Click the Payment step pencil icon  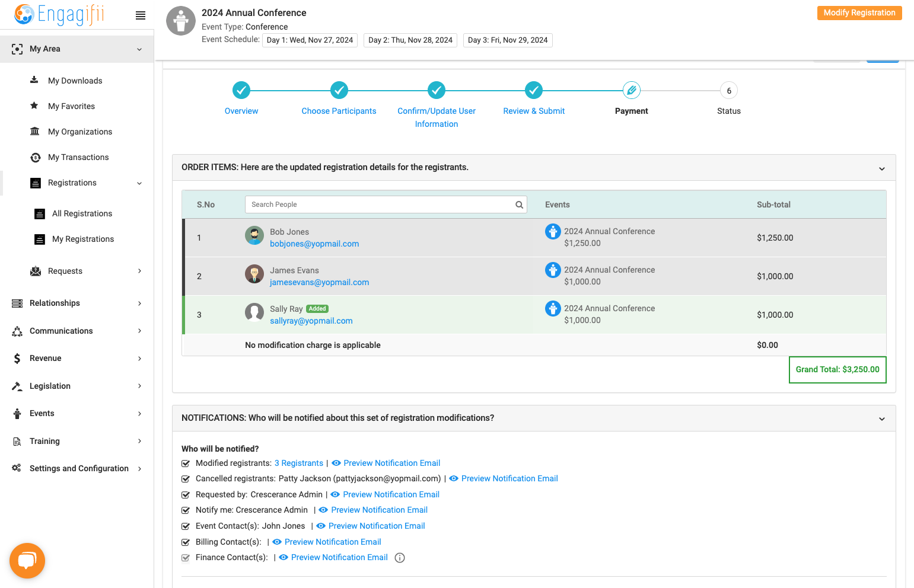coord(632,90)
